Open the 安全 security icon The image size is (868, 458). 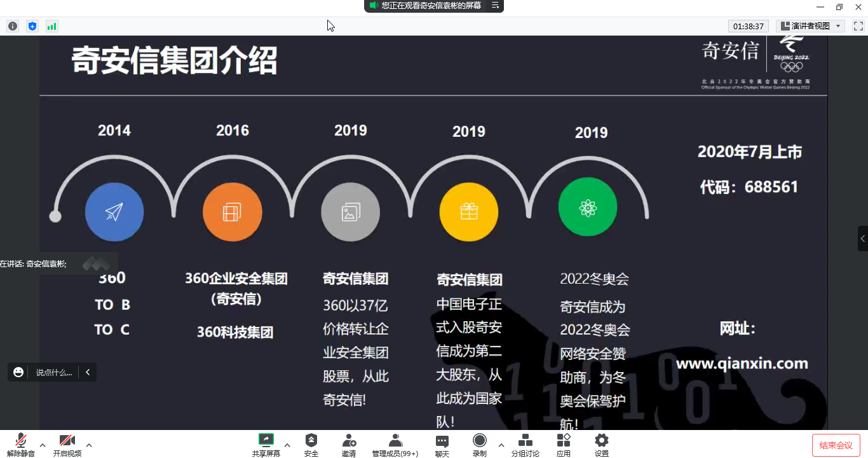311,444
